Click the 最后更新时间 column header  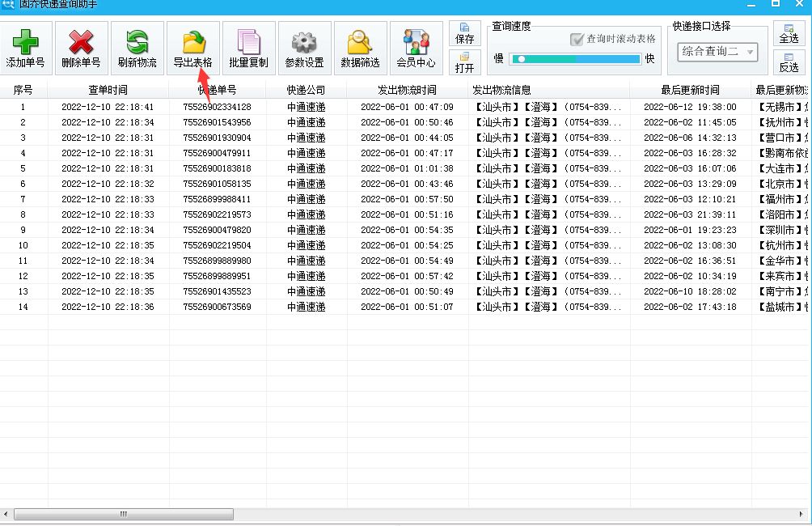pyautogui.click(x=690, y=90)
